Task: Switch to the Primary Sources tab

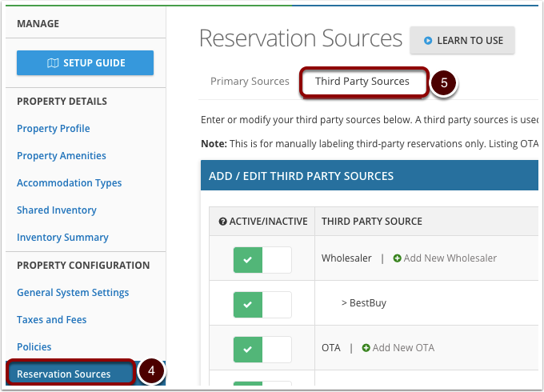Action: [x=250, y=81]
